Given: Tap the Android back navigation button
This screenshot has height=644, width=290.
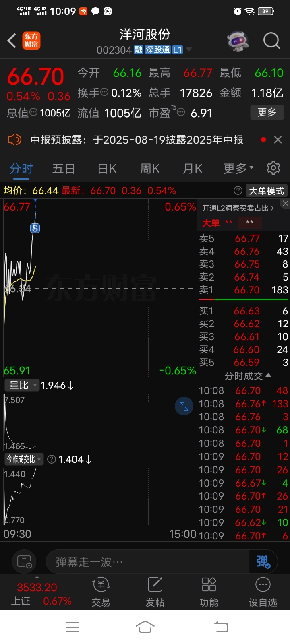Looking at the screenshot, I should pos(221,627).
